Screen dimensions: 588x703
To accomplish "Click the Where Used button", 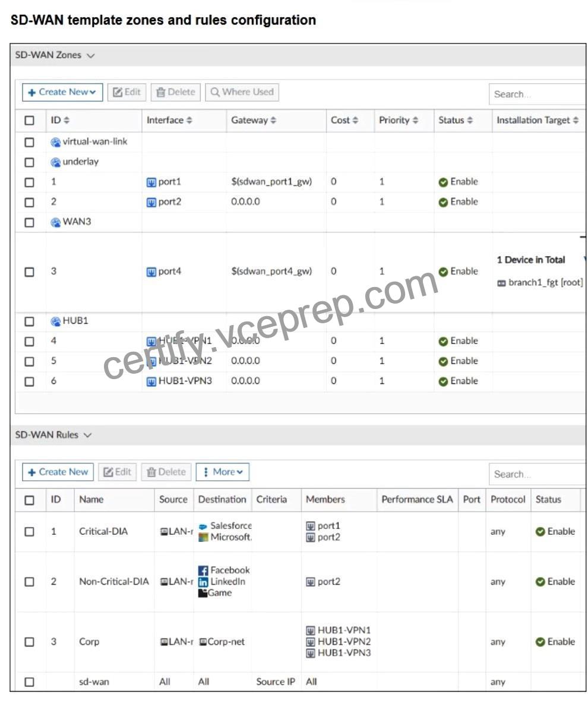I will (242, 92).
